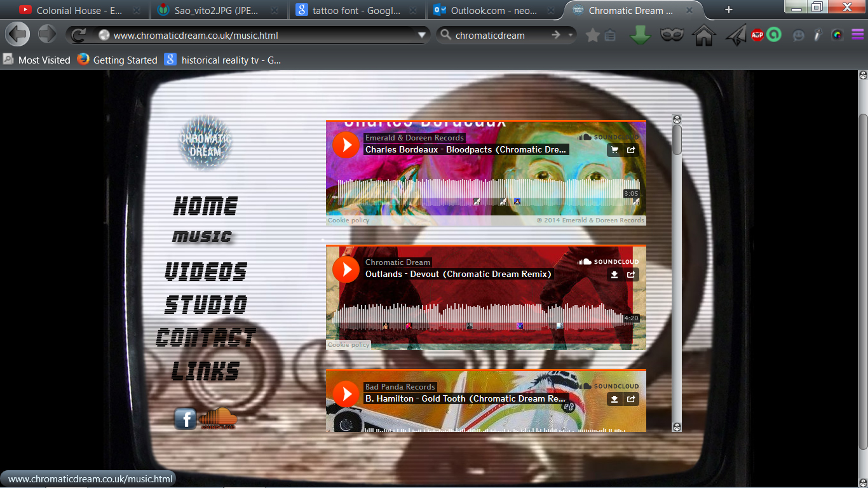The image size is (868, 488).
Task: Click the shopping cart icon on Bloodpacts track
Action: click(614, 150)
